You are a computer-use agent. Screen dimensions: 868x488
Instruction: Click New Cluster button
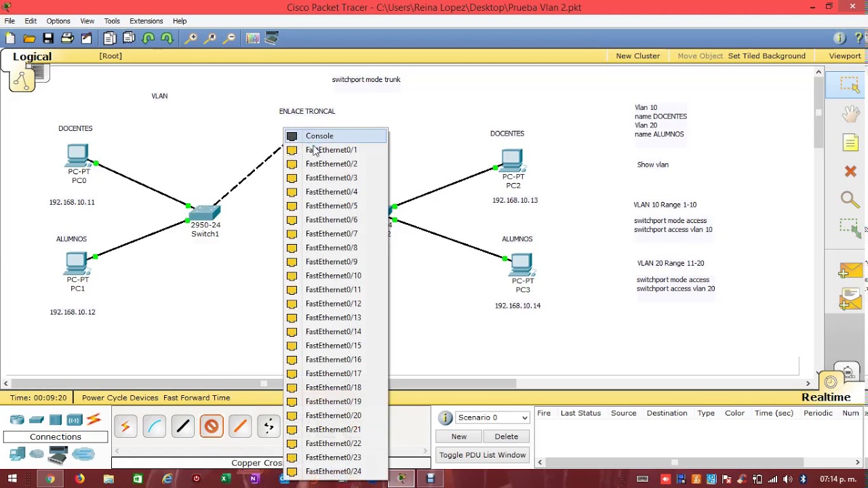pos(637,56)
